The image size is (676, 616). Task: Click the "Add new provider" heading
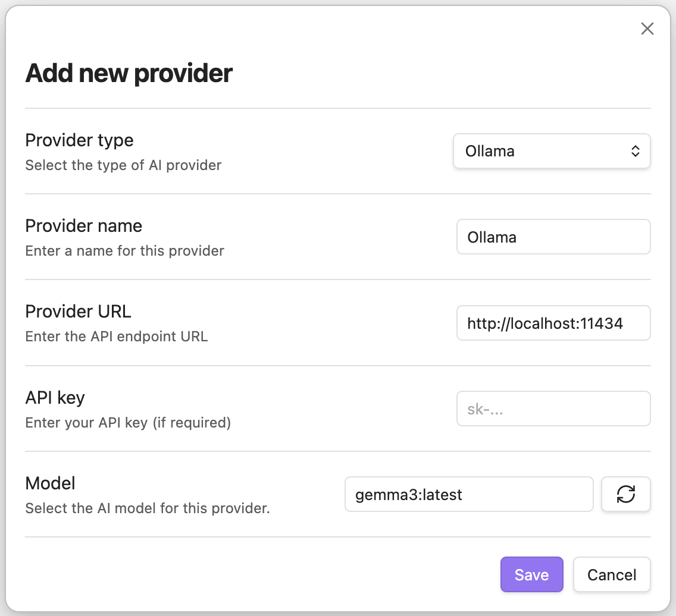(x=129, y=73)
